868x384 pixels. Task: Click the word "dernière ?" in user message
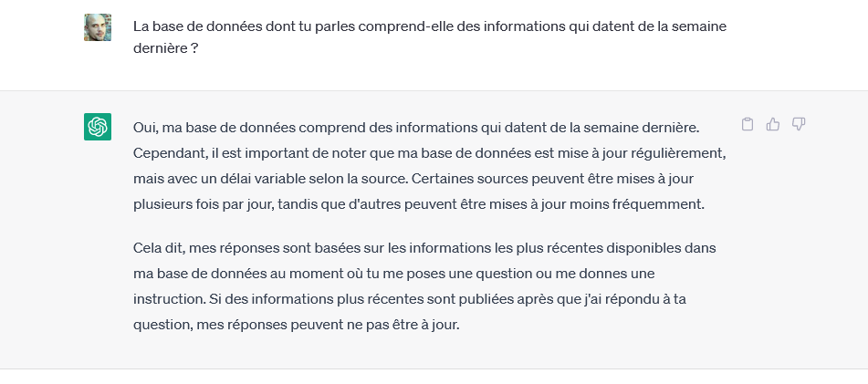(x=166, y=48)
